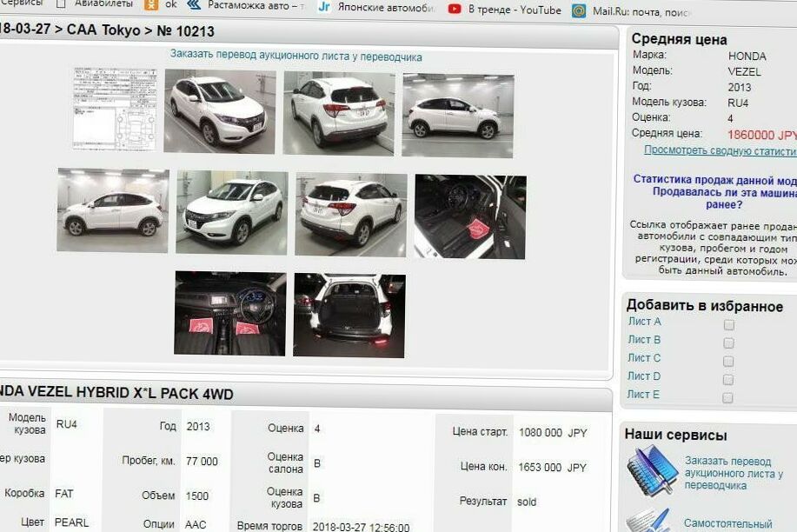
Task: Enable the Лист C checkbox
Action: tap(728, 361)
